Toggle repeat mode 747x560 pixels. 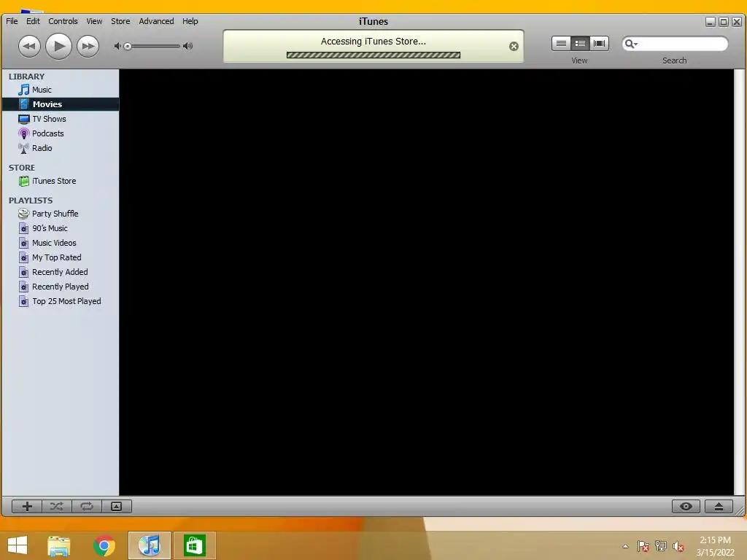click(x=87, y=506)
